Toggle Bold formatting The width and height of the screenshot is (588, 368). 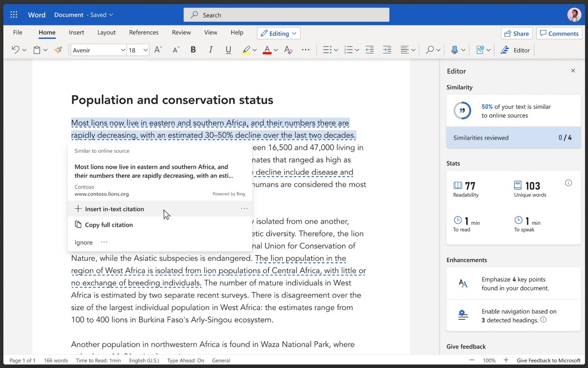point(193,50)
